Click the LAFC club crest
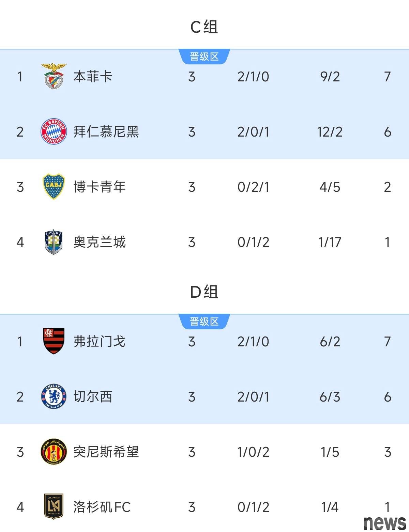The image size is (409, 532). coord(54,507)
